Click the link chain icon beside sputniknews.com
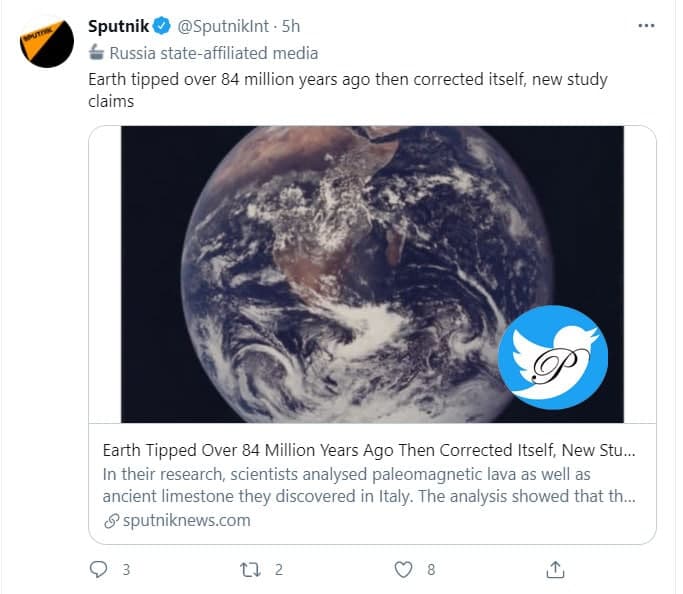This screenshot has height=594, width=683. 112,520
